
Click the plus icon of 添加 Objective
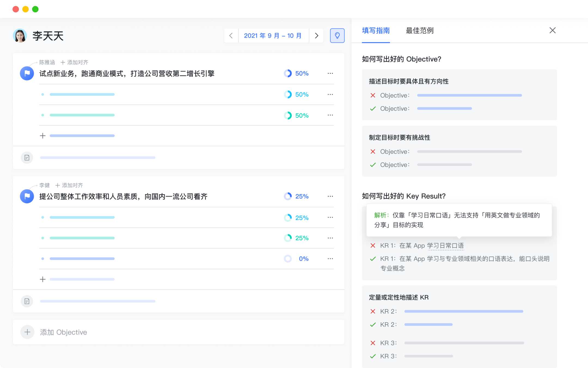click(27, 332)
